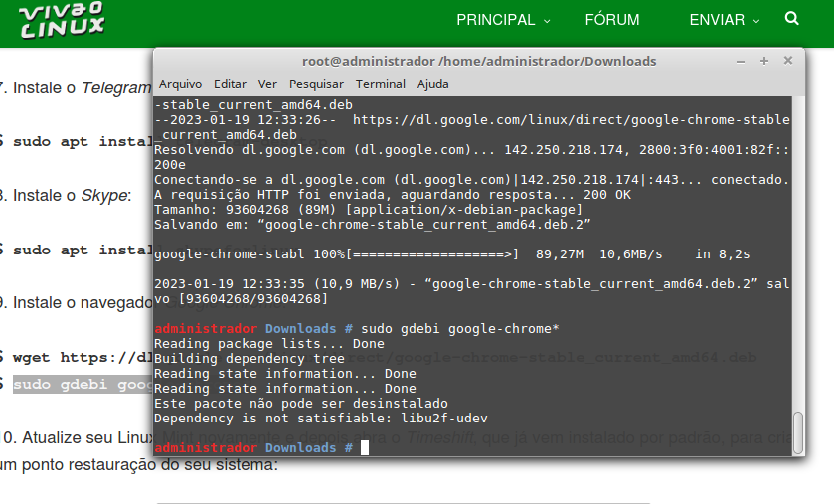Click the '2023-01-19 12:33:35 (10,9 MB/s)' line
Screen dimensions: 834x504
pos(472,284)
